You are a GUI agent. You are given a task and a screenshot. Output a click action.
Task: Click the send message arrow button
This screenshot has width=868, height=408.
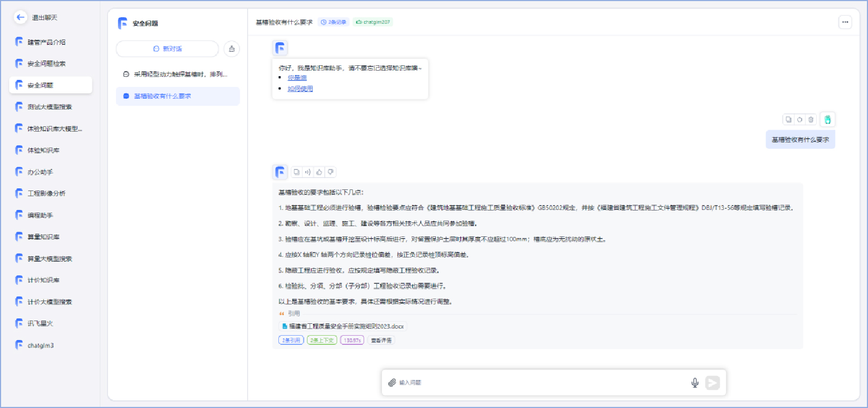tap(713, 383)
